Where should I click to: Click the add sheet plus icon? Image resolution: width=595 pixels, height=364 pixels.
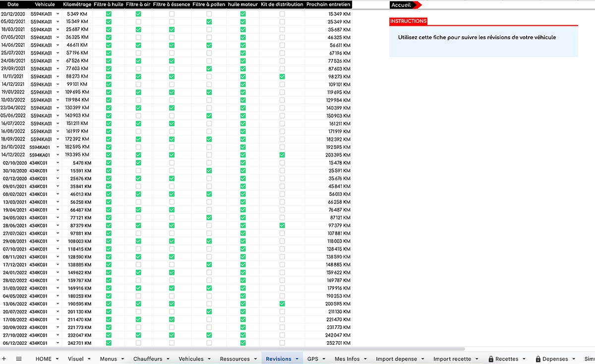point(4,359)
